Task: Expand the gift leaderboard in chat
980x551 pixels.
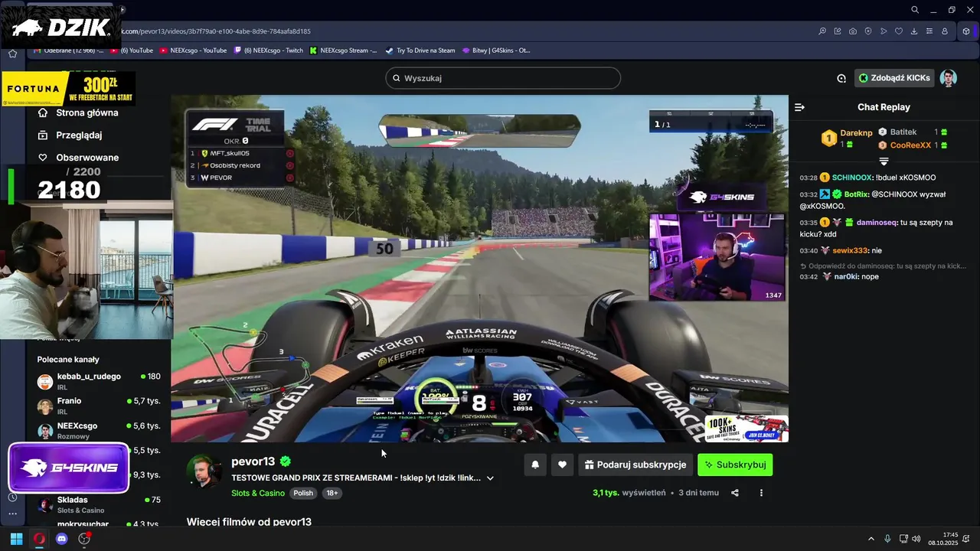Action: click(884, 161)
